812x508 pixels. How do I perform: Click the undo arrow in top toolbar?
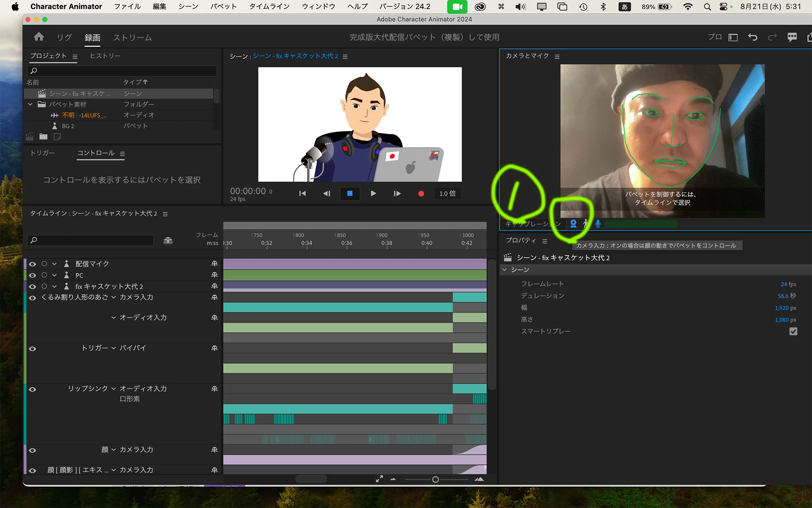click(x=753, y=37)
